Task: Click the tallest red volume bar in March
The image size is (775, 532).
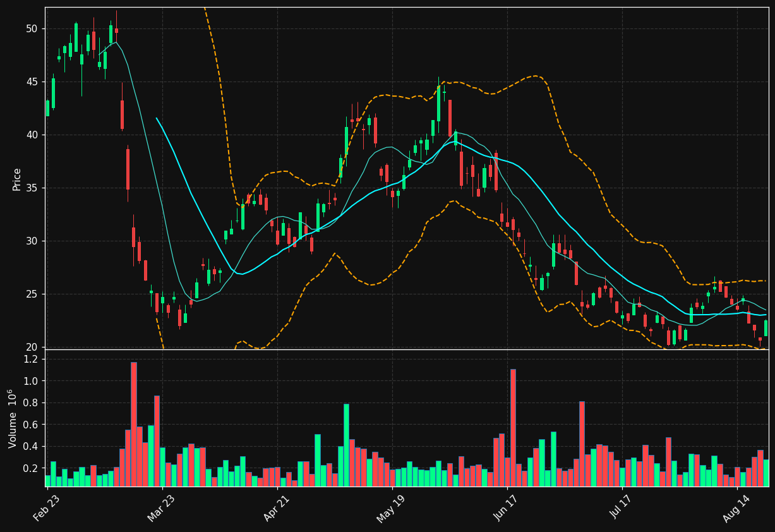Action: [134, 424]
